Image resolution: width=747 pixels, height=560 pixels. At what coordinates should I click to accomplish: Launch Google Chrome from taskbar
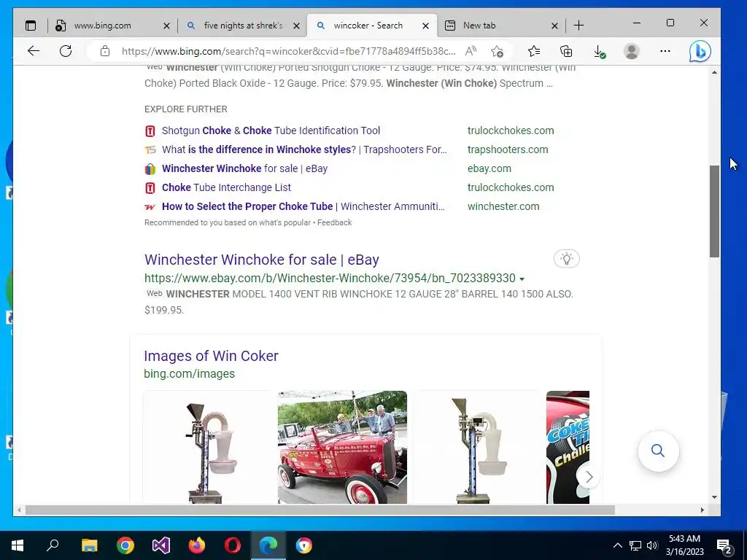pos(125,545)
